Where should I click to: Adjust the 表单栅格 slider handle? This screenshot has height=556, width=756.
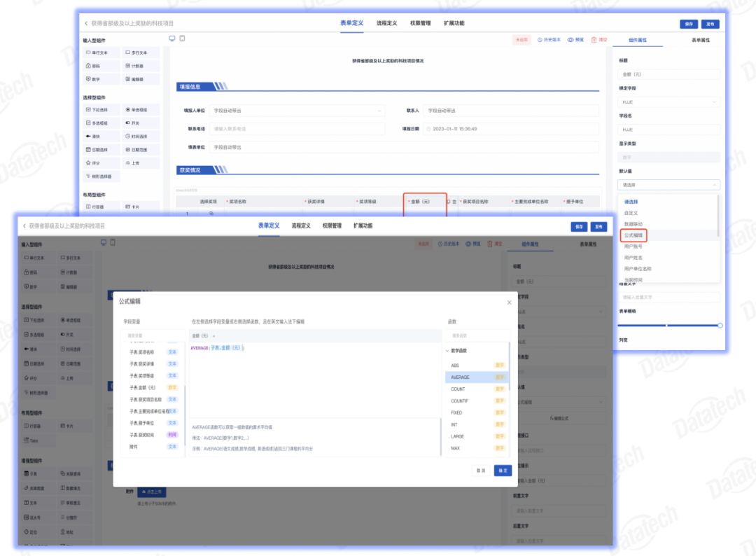tap(720, 326)
